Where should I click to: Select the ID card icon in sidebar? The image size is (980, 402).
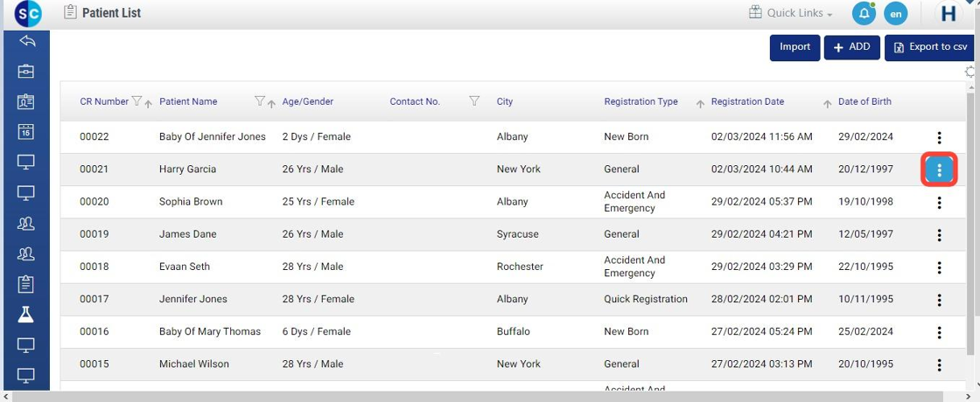[26, 101]
